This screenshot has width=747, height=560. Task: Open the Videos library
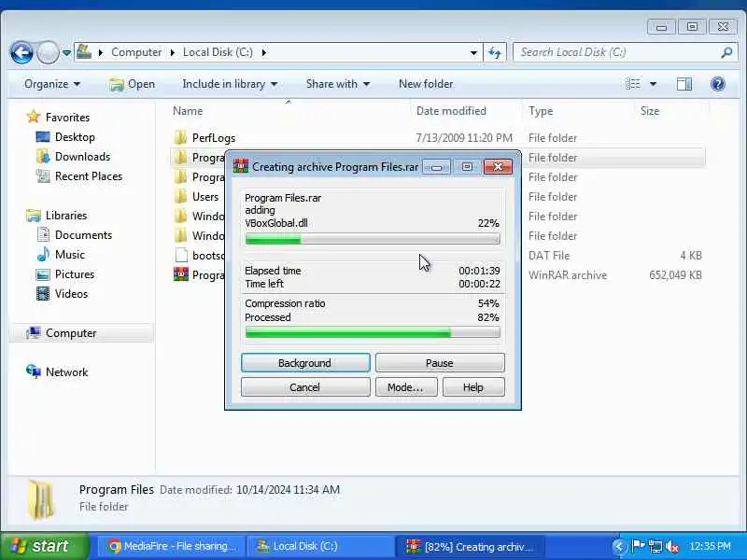tap(71, 294)
